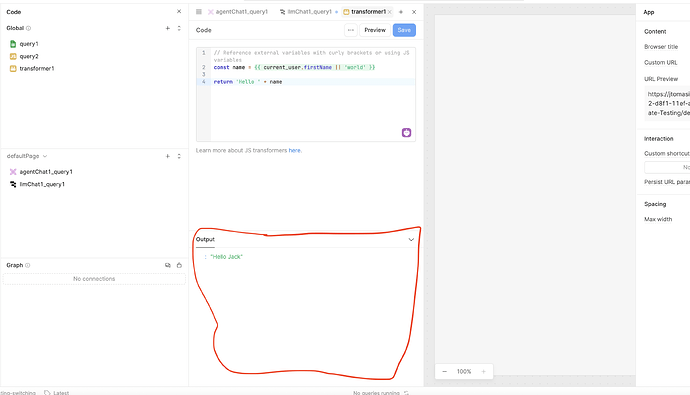Open the tab list hamburger icon

click(199, 12)
